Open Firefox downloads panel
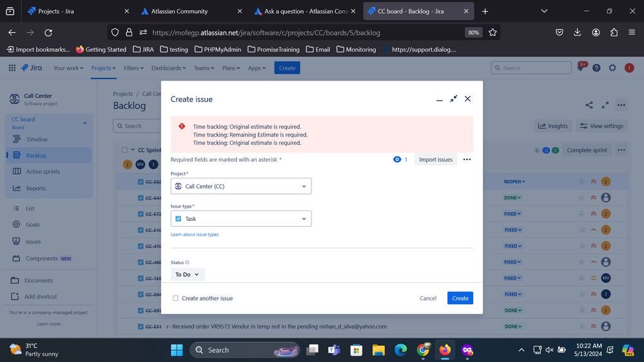The width and height of the screenshot is (644, 362). click(578, 32)
